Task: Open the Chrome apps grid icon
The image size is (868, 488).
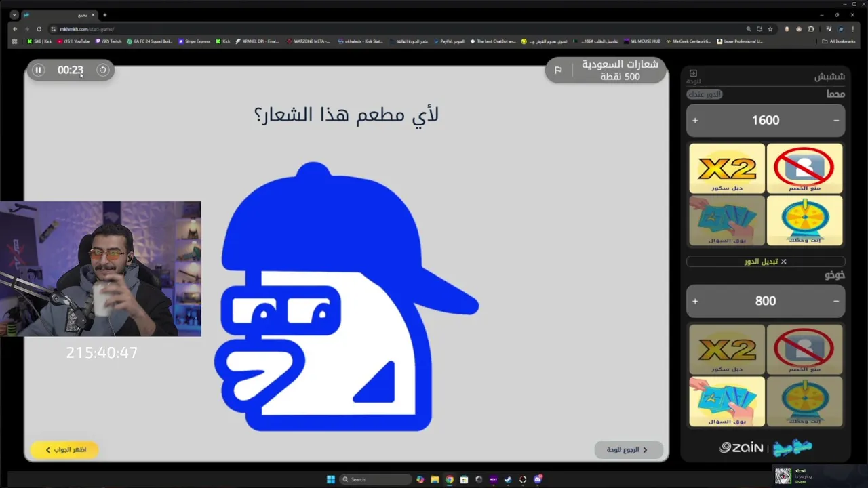Action: click(x=14, y=41)
